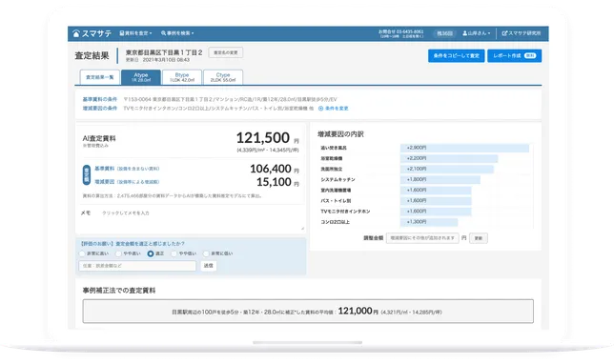Select the Atype 1R tab
Screen dimensions: 614x364
(141, 77)
